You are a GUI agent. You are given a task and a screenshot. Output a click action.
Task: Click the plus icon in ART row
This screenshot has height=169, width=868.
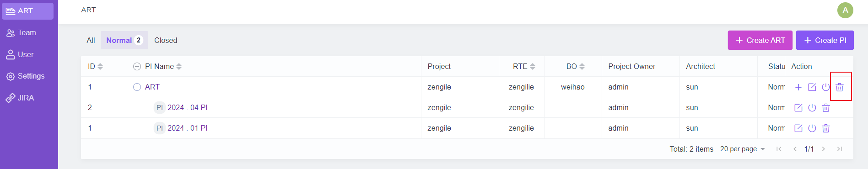click(x=798, y=87)
